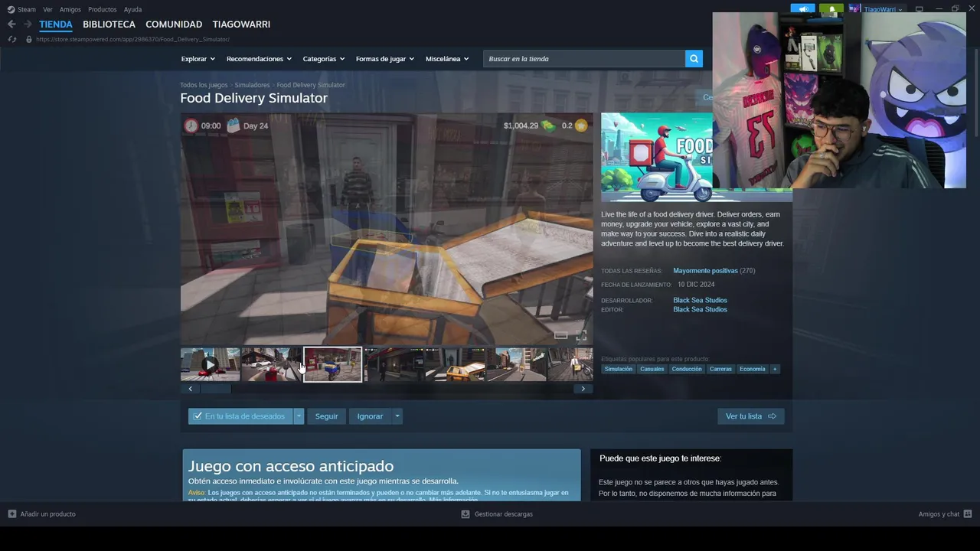Click the page vertical scrollbar
980x551 pixels.
tap(976, 92)
